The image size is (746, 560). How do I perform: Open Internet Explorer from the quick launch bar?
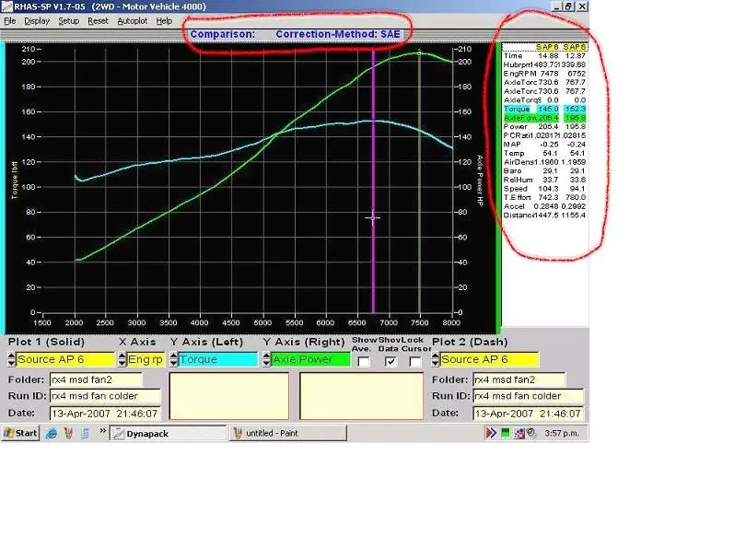pyautogui.click(x=52, y=434)
